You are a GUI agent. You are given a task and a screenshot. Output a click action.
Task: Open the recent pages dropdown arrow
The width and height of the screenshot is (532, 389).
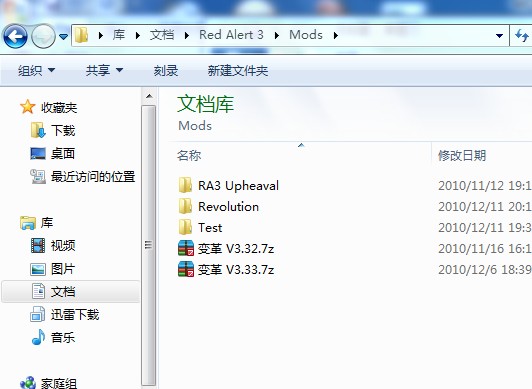tap(63, 36)
